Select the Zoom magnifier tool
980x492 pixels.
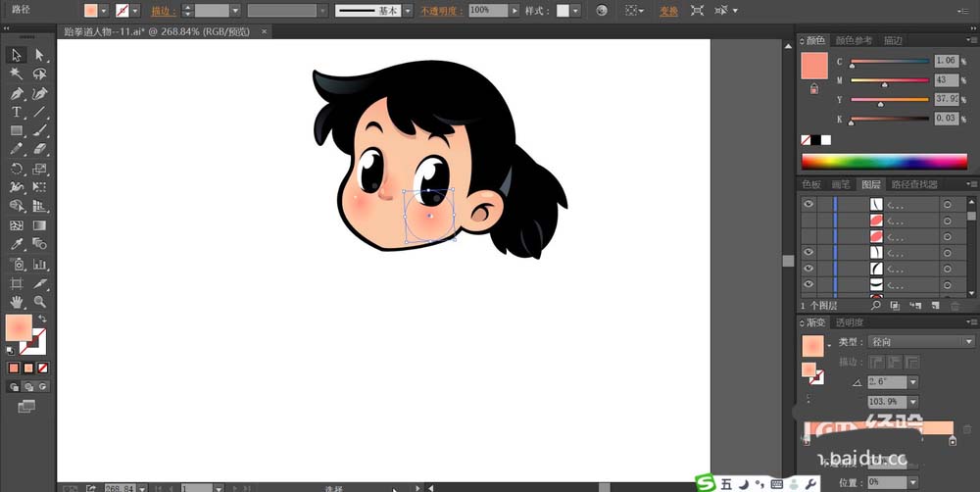[40, 301]
